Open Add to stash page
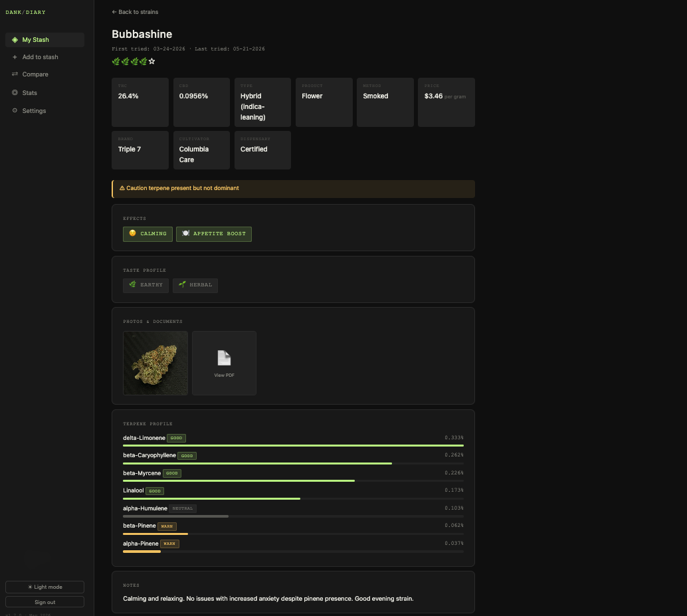 click(x=45, y=57)
